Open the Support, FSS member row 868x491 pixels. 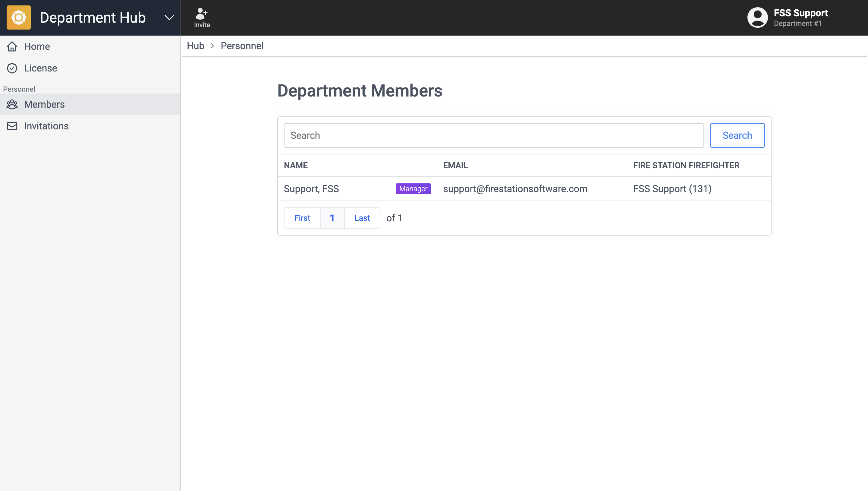pyautogui.click(x=311, y=189)
